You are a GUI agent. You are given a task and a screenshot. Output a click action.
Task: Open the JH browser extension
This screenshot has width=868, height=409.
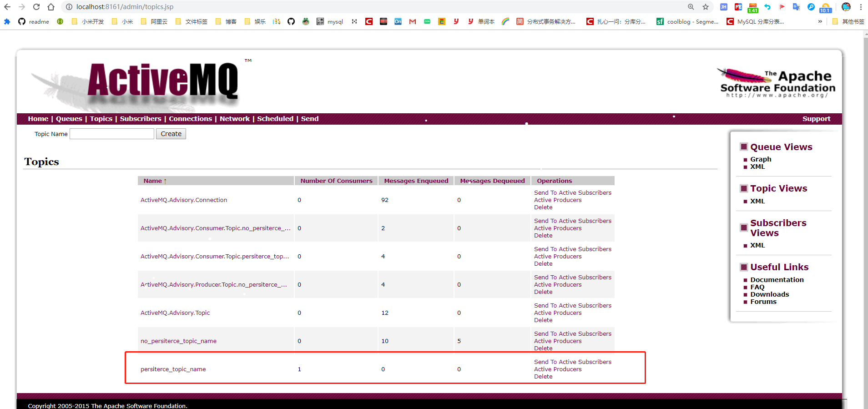click(x=724, y=7)
